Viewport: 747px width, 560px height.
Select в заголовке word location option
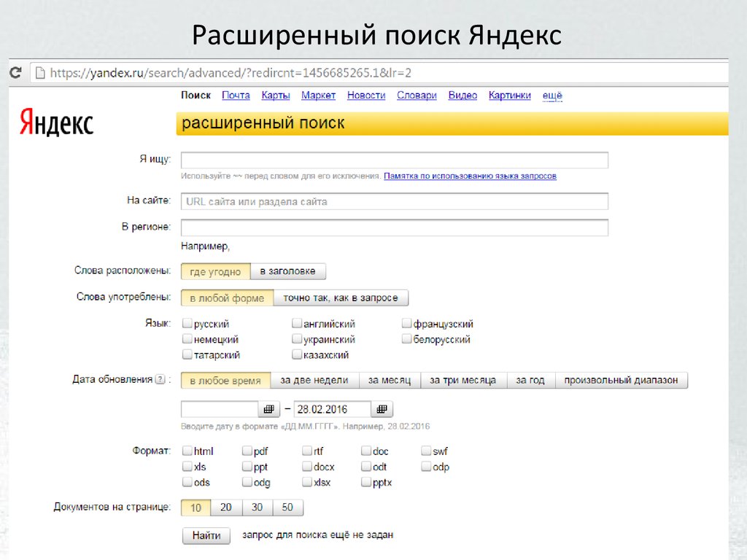(287, 271)
